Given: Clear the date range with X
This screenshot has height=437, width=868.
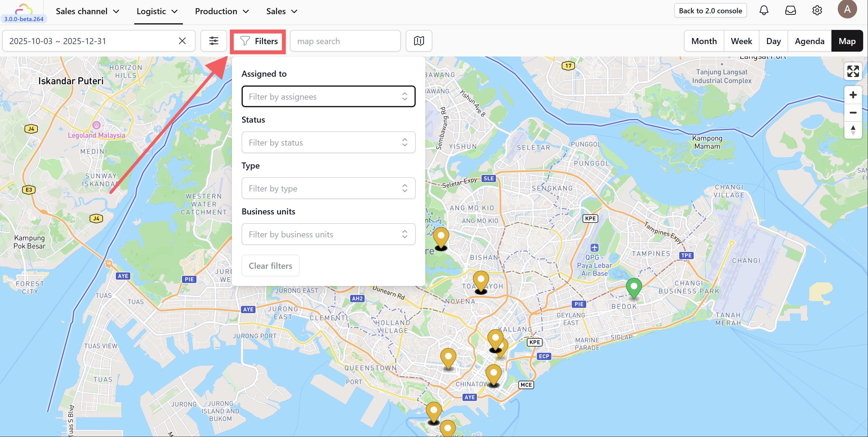Looking at the screenshot, I should tap(182, 41).
